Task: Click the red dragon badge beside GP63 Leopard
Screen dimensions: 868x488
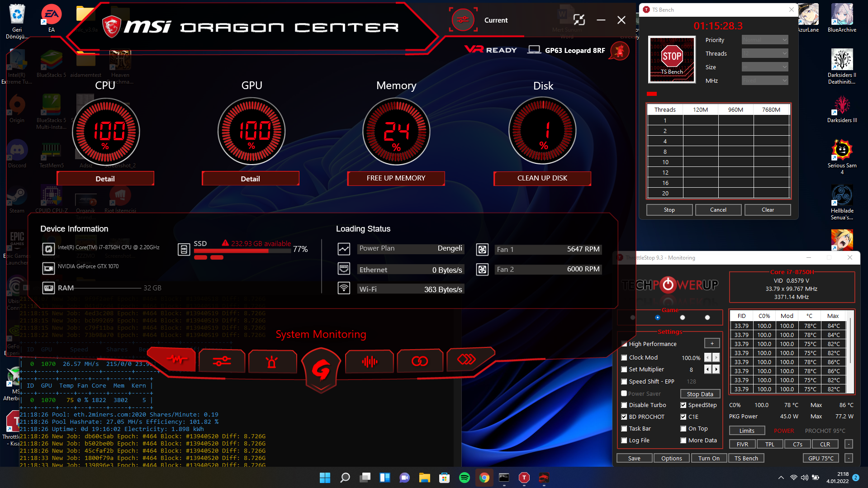Action: (x=620, y=51)
